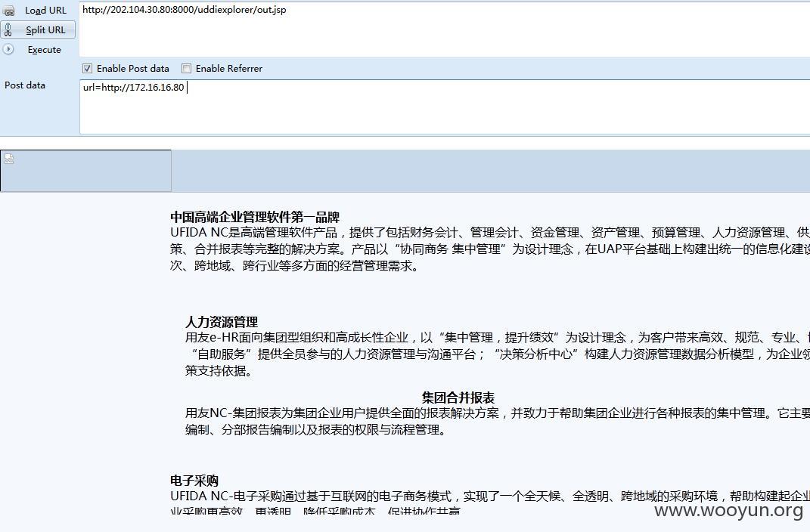Click the Post data label
Viewport: 810px width, 532px height.
[25, 85]
